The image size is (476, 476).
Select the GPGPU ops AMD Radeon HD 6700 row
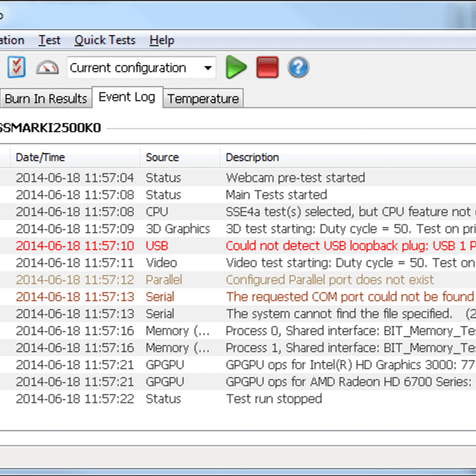point(238,381)
